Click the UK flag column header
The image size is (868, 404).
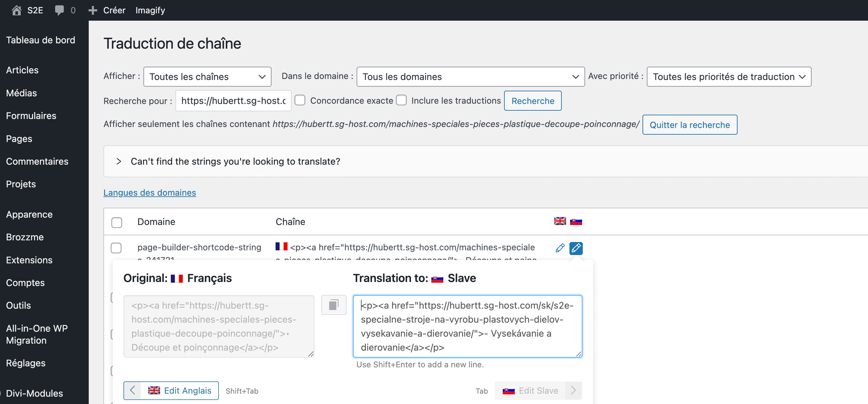560,221
